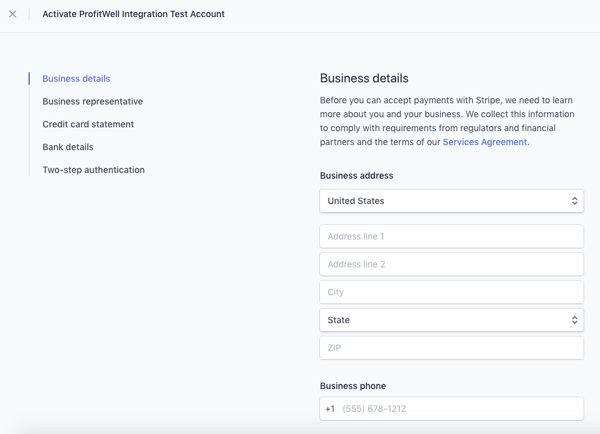This screenshot has height=434, width=600.
Task: Click the +1 phone country code prefix
Action: [330, 409]
